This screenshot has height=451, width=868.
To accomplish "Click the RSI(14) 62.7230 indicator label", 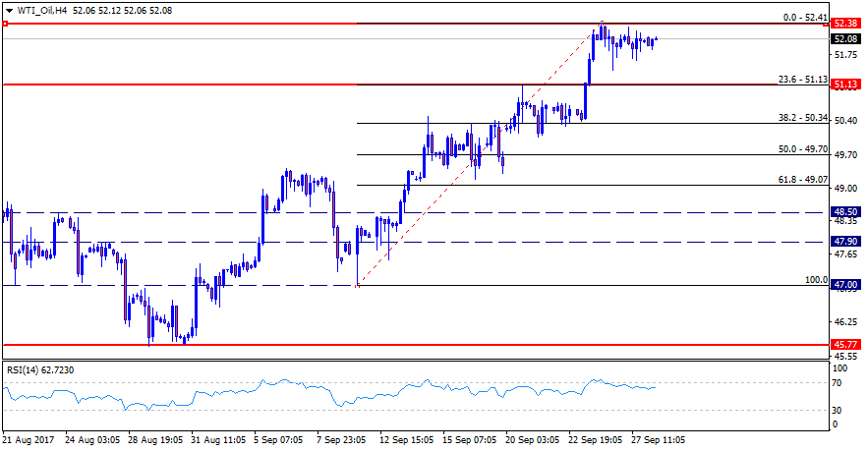I will pos(40,369).
